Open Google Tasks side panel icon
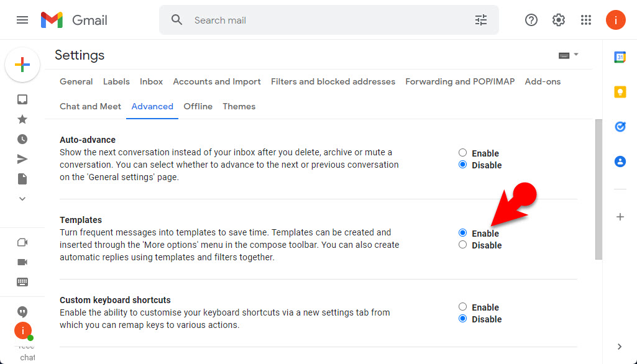 pyautogui.click(x=620, y=127)
